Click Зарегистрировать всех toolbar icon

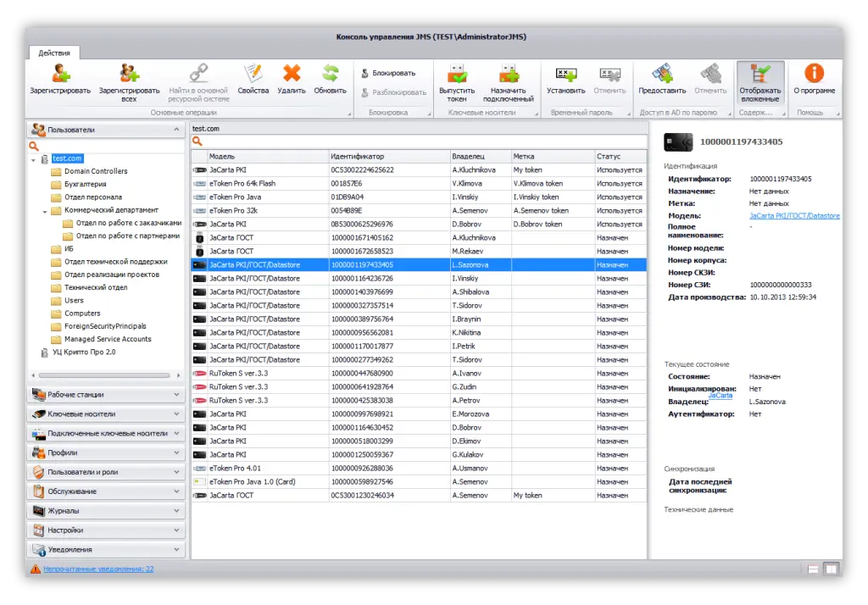pos(129,74)
